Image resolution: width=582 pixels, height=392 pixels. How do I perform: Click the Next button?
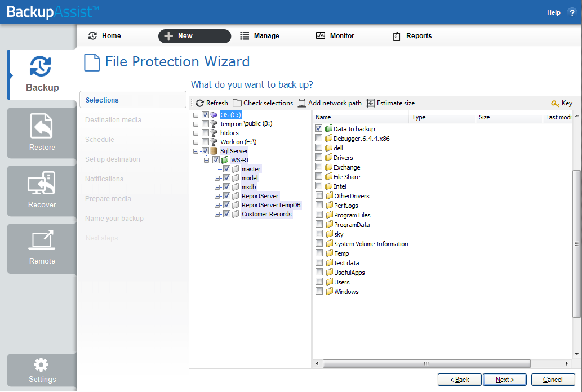(504, 380)
